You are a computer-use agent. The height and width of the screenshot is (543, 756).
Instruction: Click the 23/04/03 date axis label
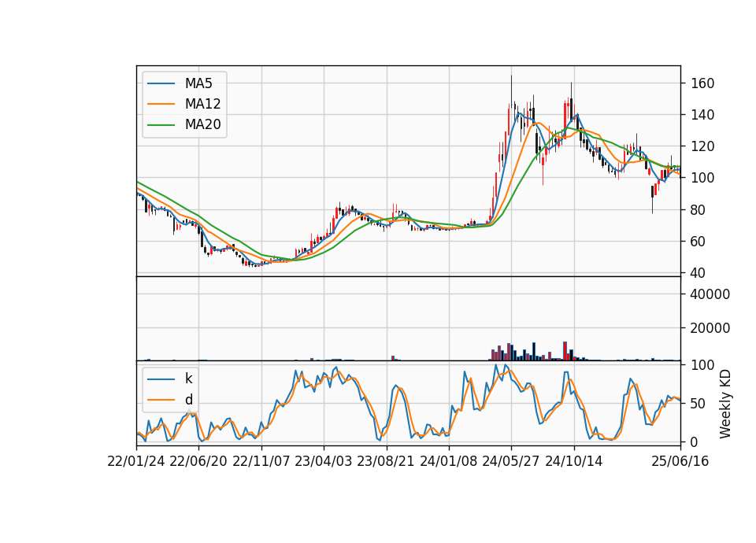pyautogui.click(x=324, y=462)
